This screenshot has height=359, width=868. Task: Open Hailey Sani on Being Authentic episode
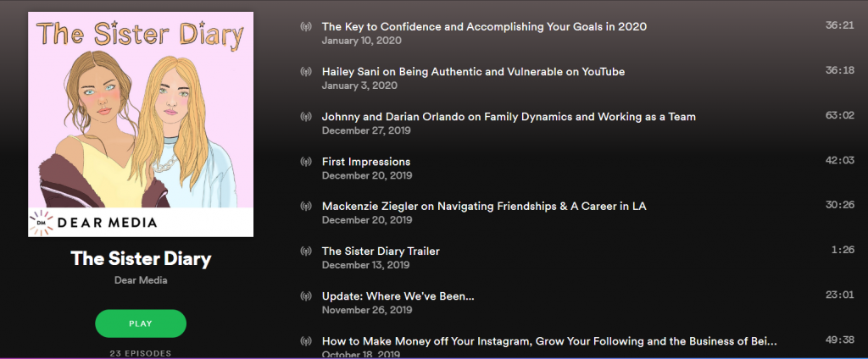pyautogui.click(x=473, y=72)
